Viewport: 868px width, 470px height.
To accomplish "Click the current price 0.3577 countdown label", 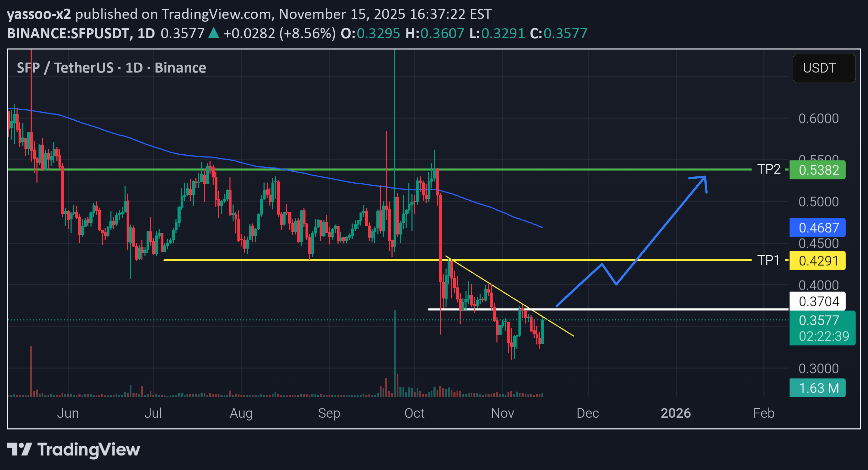I will tap(822, 328).
